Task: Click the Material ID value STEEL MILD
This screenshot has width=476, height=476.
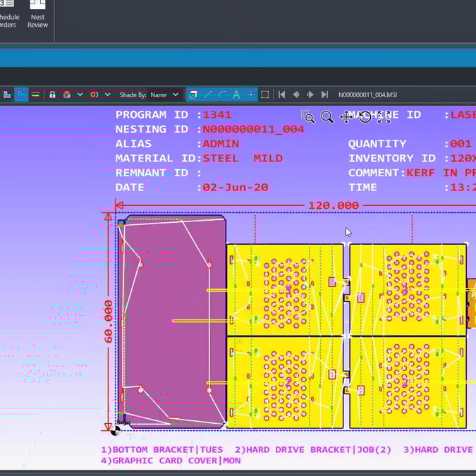Action: click(243, 158)
